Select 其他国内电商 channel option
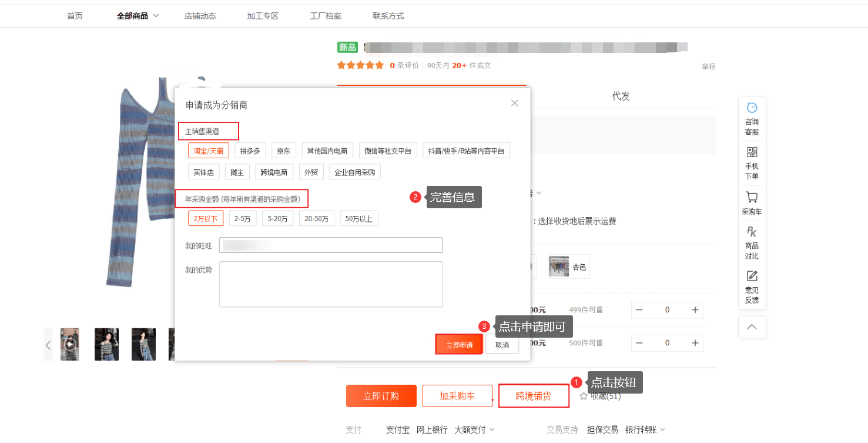This screenshot has width=868, height=443. click(327, 151)
